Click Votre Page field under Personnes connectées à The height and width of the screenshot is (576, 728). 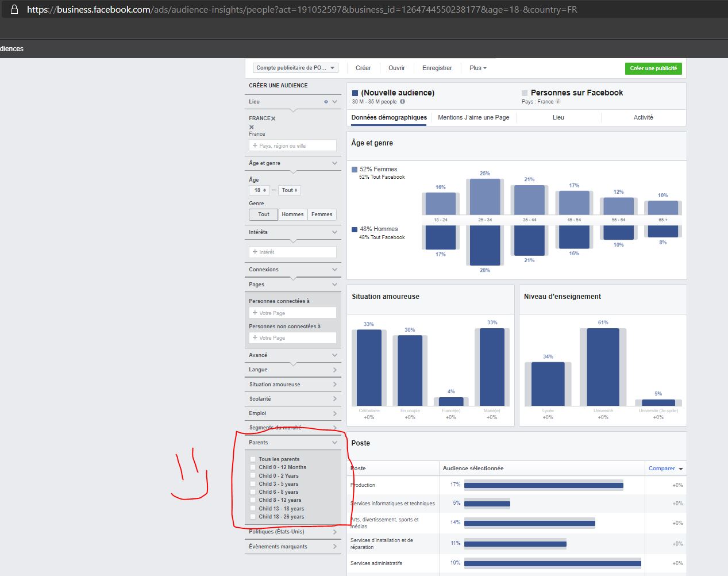293,313
